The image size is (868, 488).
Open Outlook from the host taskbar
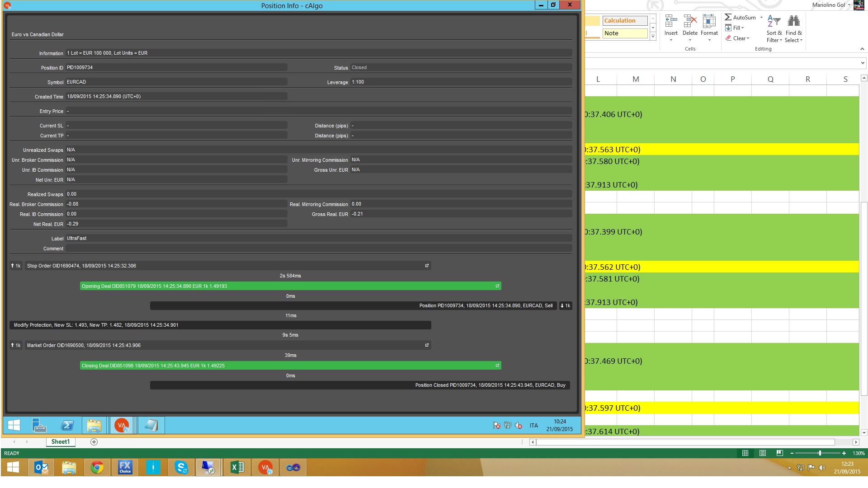click(x=41, y=468)
